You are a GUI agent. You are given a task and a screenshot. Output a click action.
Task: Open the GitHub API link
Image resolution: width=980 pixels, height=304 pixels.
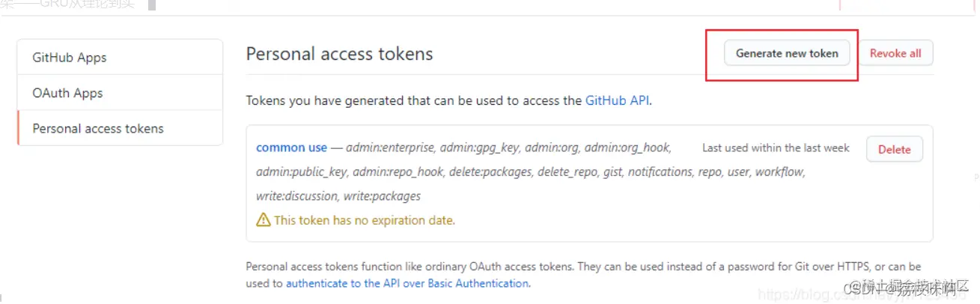(x=617, y=100)
